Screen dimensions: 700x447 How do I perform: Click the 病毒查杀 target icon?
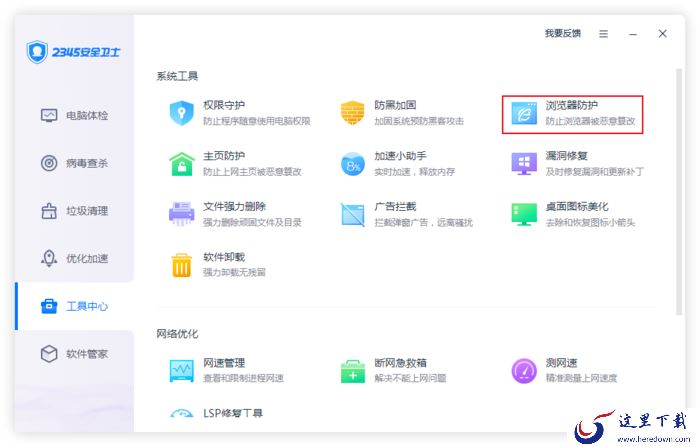[x=49, y=163]
